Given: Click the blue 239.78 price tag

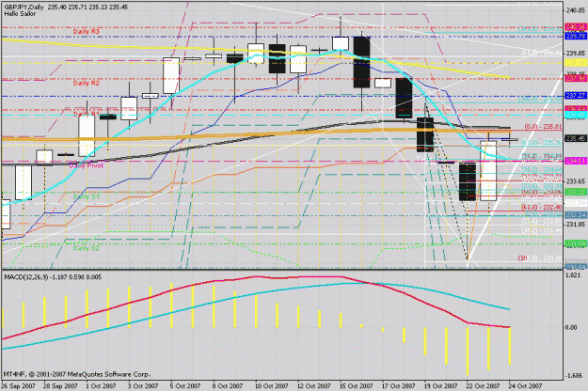Looking at the screenshot, I should click(x=576, y=36).
